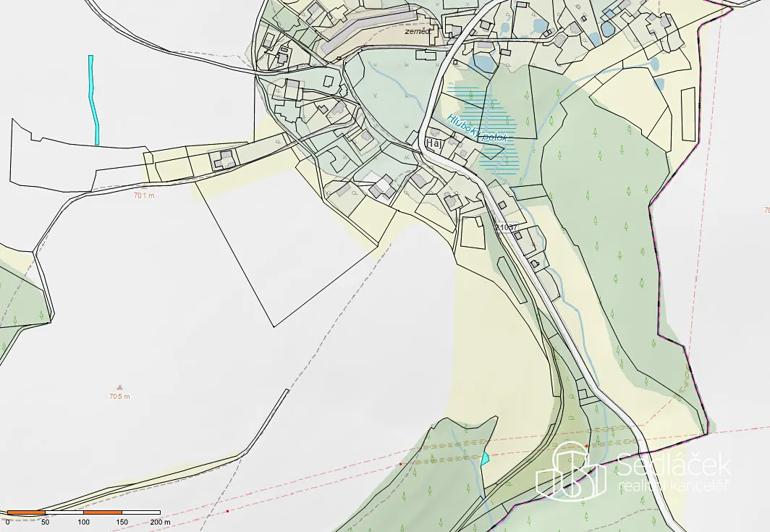
Task: Click the '150' scale bar label
Action: [122, 522]
